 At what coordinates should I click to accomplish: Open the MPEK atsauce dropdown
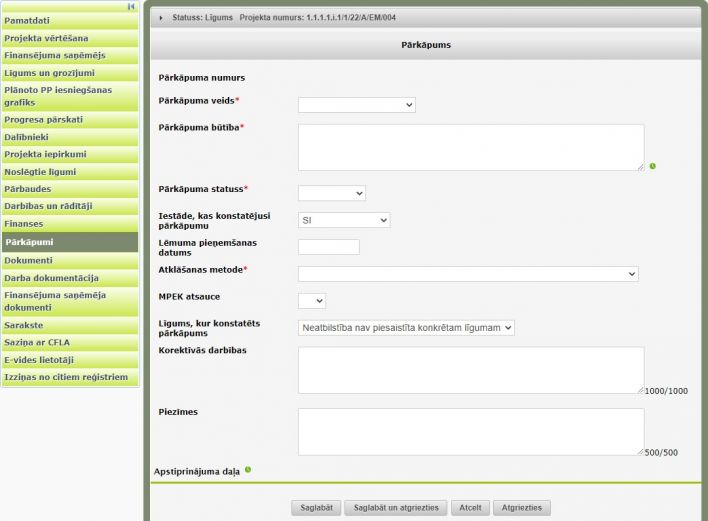point(311,300)
